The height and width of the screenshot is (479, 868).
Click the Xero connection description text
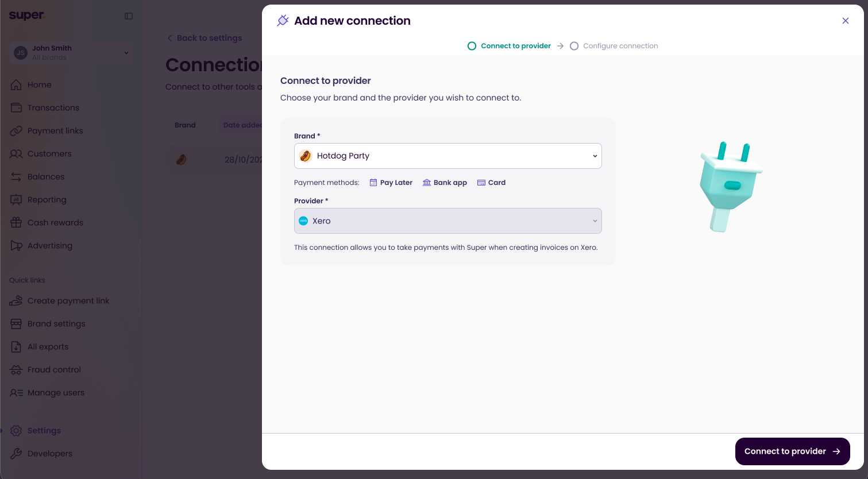446,248
